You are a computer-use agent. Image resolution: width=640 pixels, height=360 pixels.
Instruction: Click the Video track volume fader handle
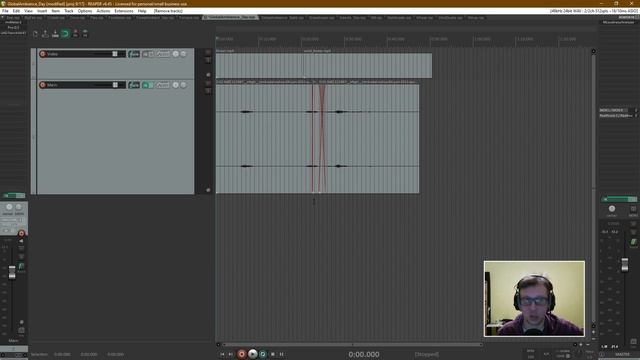click(x=115, y=54)
